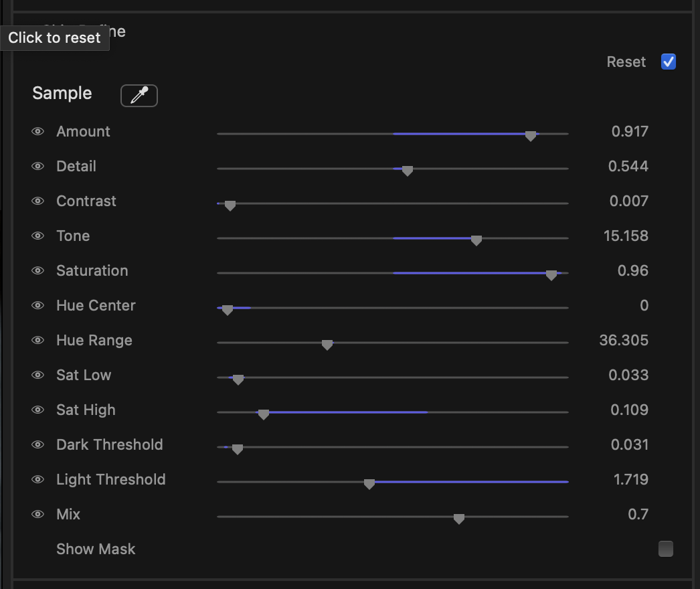
Task: Click the Reset label
Action: (x=626, y=62)
